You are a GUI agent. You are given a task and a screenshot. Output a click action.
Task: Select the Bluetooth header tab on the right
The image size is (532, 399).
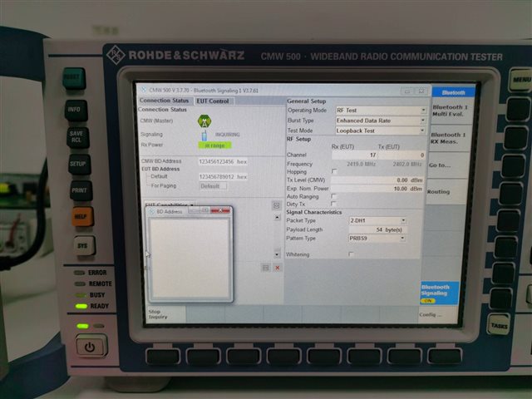[x=453, y=92]
